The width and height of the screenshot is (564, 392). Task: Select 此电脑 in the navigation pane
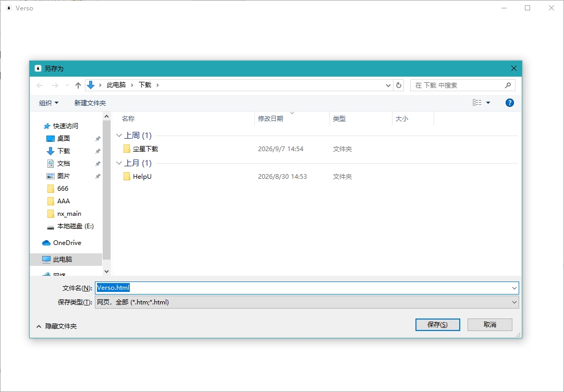63,259
